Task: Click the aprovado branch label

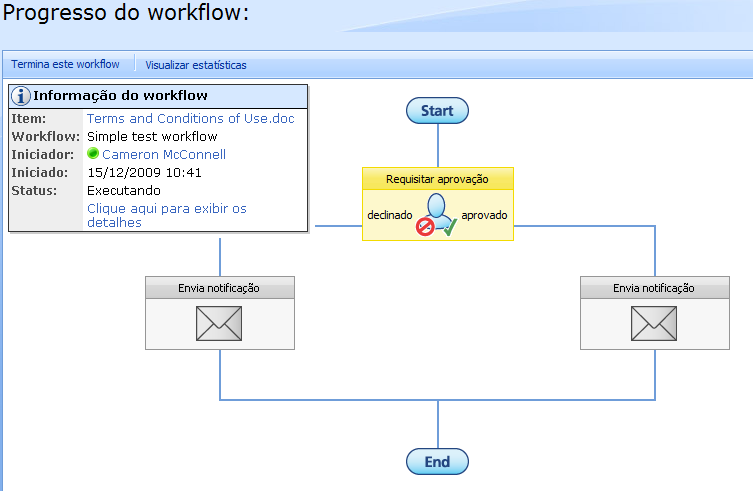Action: click(x=484, y=215)
